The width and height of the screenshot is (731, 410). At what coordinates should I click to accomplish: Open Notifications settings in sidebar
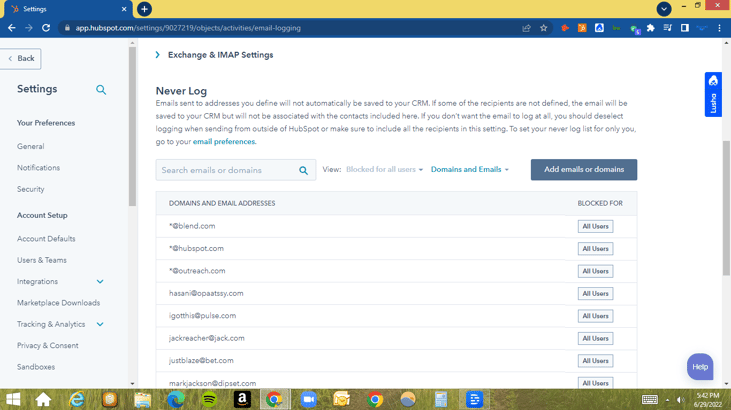38,168
